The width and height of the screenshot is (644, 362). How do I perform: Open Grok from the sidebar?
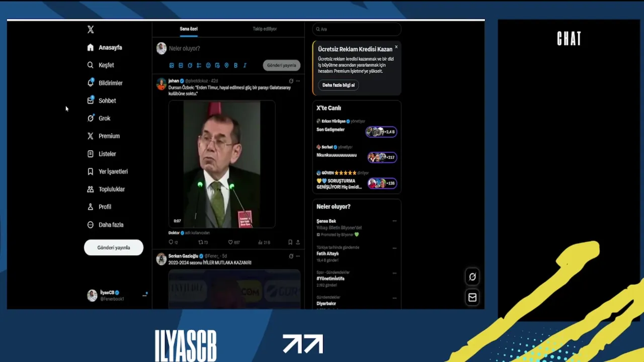[99, 118]
